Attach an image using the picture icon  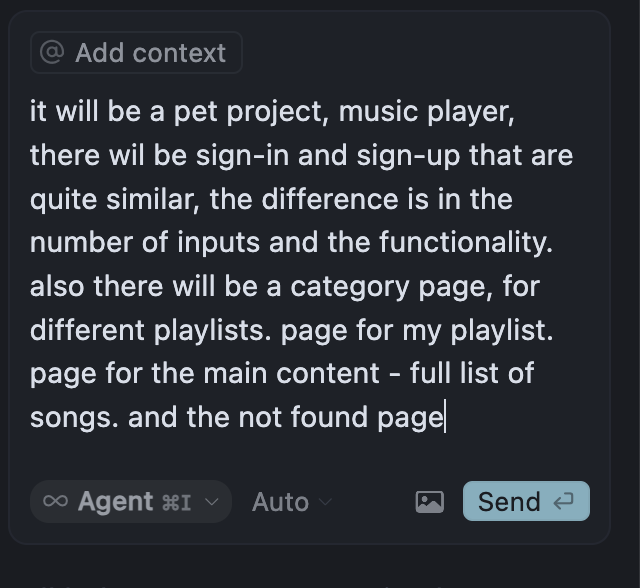point(430,502)
